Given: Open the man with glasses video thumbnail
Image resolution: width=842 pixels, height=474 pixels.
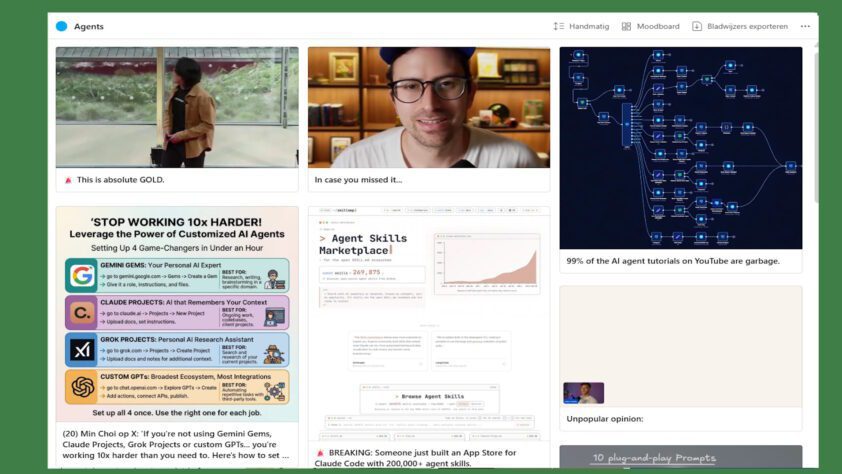Looking at the screenshot, I should pos(428,107).
